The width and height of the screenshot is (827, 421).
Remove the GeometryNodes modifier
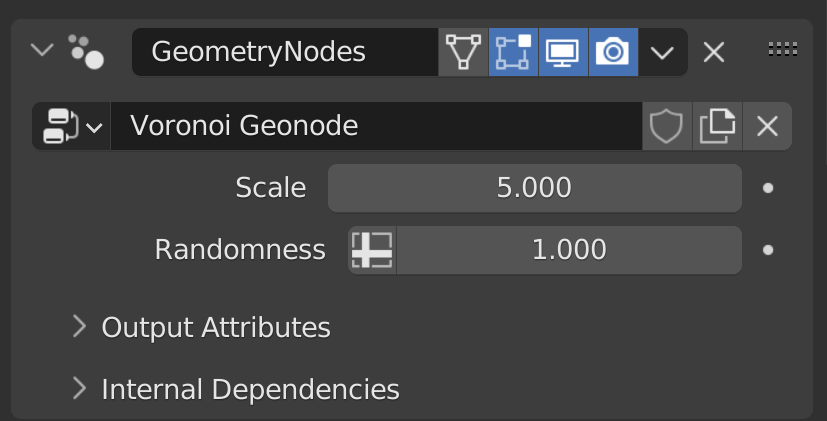(713, 52)
